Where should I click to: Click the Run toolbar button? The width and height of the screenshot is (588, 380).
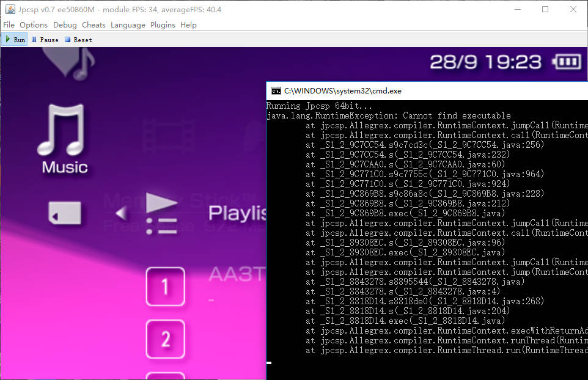15,40
